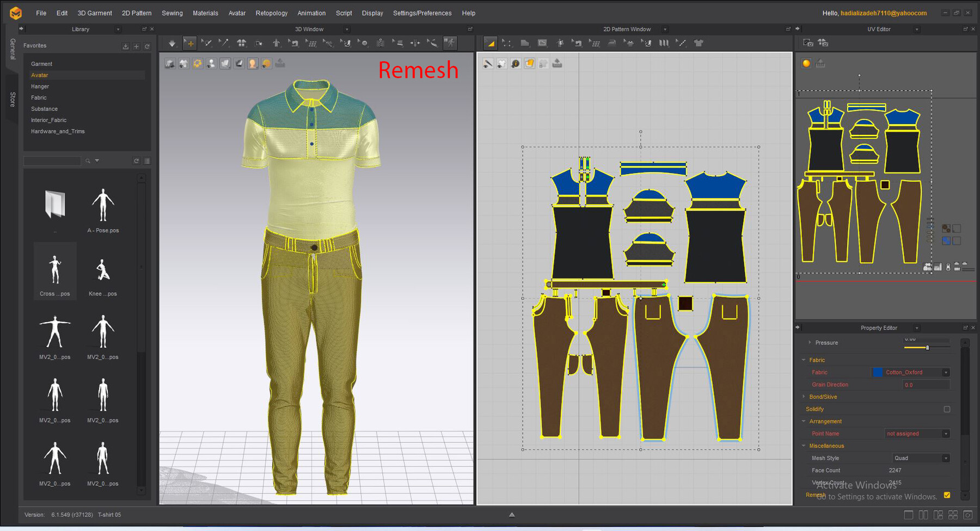Enable the Remesh checkbox in Property Editor
Image resolution: width=980 pixels, height=531 pixels.
click(x=947, y=495)
